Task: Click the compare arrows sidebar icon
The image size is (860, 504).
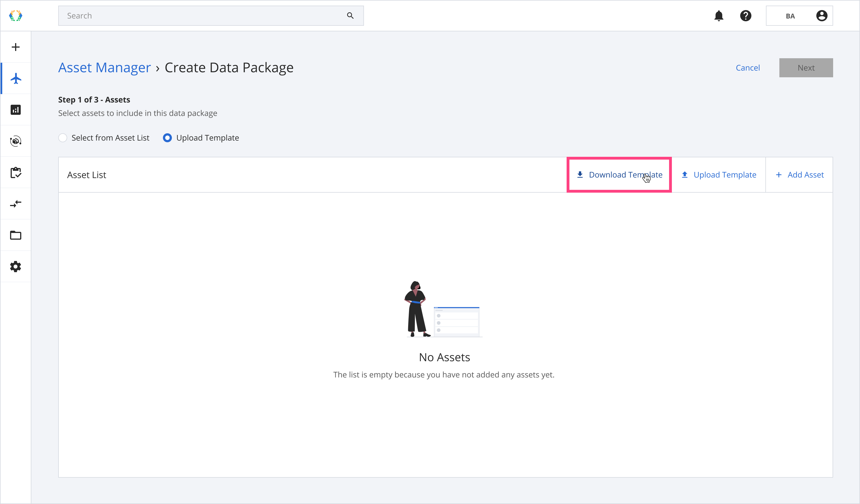Action: pyautogui.click(x=16, y=204)
